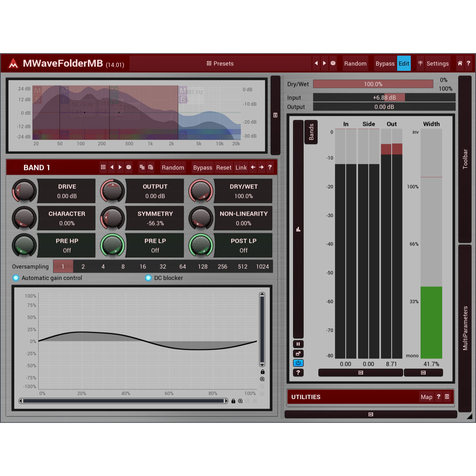Image resolution: width=476 pixels, height=476 pixels.
Task: Load next preset with top-bar right arrow
Action: (x=324, y=63)
